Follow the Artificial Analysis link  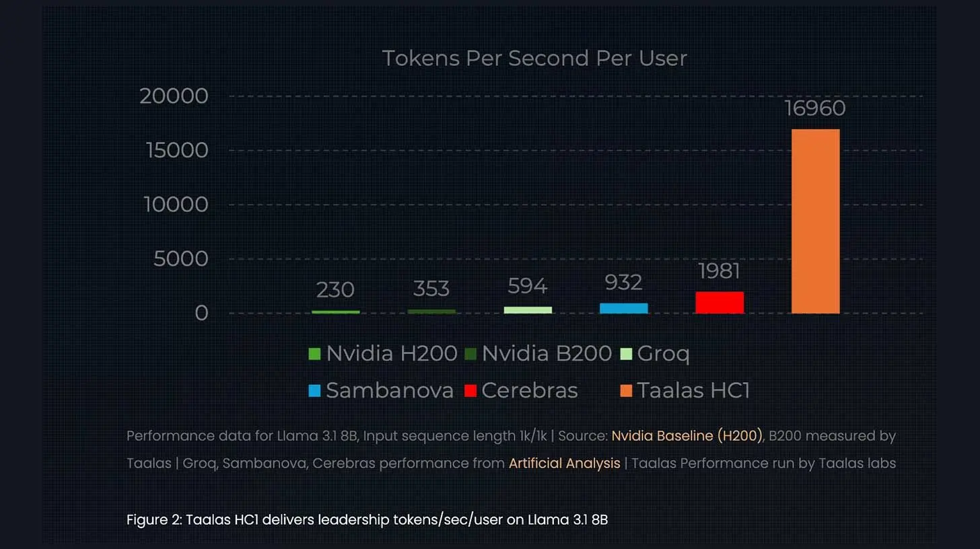coord(564,464)
